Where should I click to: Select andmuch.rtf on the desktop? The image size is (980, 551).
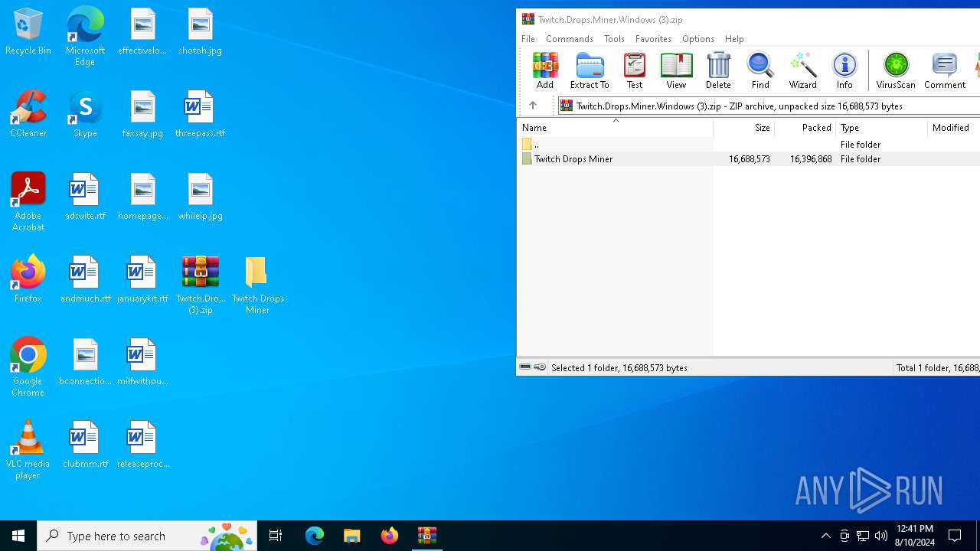(85, 279)
